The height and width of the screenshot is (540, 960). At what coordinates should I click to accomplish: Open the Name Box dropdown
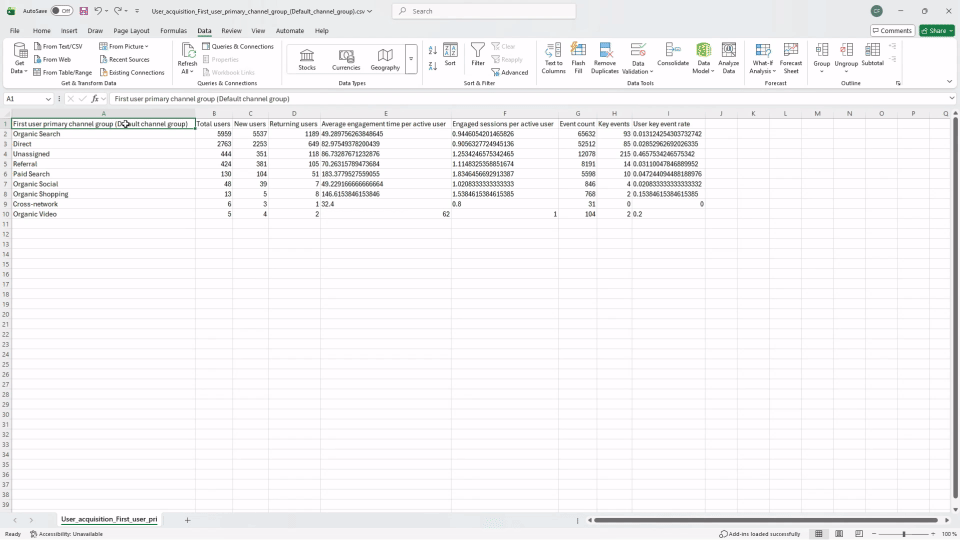click(x=48, y=99)
